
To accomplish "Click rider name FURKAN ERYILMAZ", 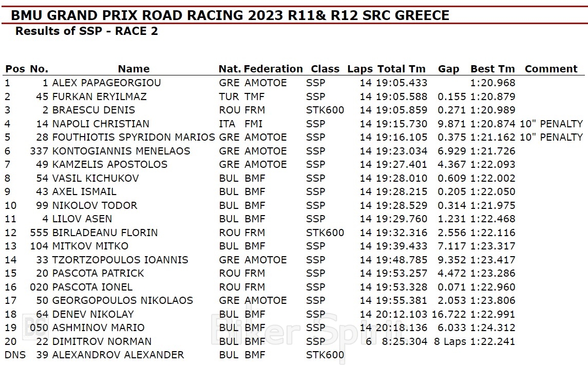I will tap(99, 97).
